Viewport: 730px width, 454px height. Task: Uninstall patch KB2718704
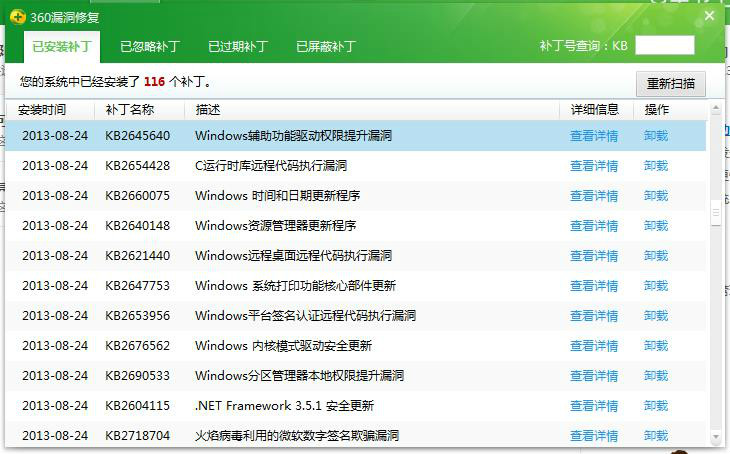click(x=656, y=436)
